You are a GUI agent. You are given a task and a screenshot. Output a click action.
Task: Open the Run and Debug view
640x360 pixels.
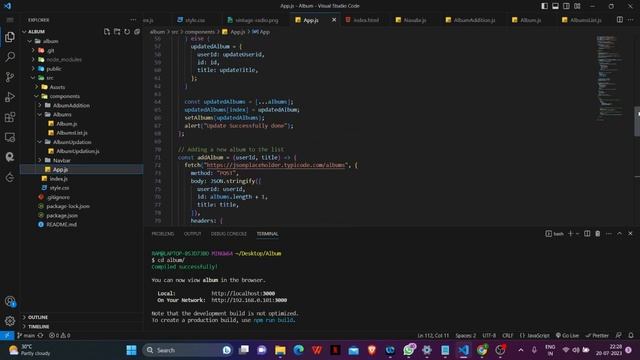[10, 97]
